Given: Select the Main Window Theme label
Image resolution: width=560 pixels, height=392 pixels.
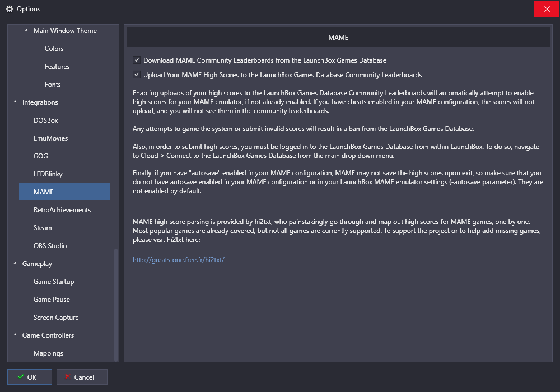Looking at the screenshot, I should 65,31.
